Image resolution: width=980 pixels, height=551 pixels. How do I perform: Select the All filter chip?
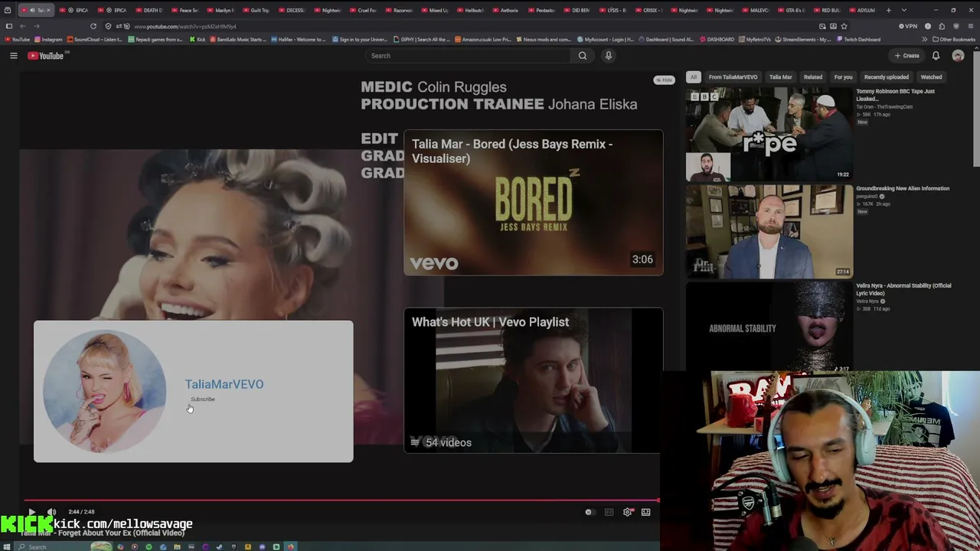click(x=693, y=77)
